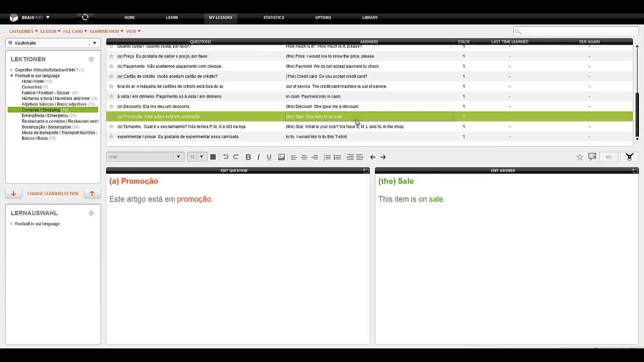The height and width of the screenshot is (362, 644).
Task: Toggle bold formatting
Action: pyautogui.click(x=248, y=157)
